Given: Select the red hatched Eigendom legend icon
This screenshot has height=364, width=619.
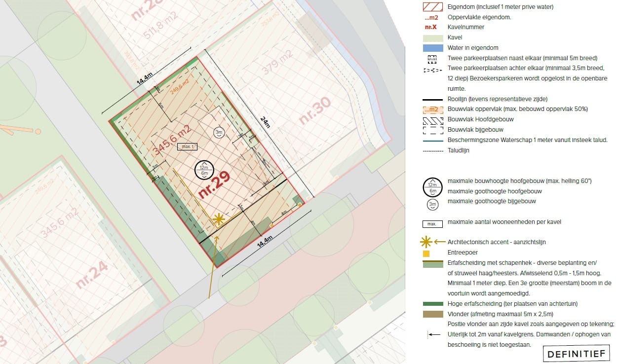Looking at the screenshot, I should (x=432, y=7).
